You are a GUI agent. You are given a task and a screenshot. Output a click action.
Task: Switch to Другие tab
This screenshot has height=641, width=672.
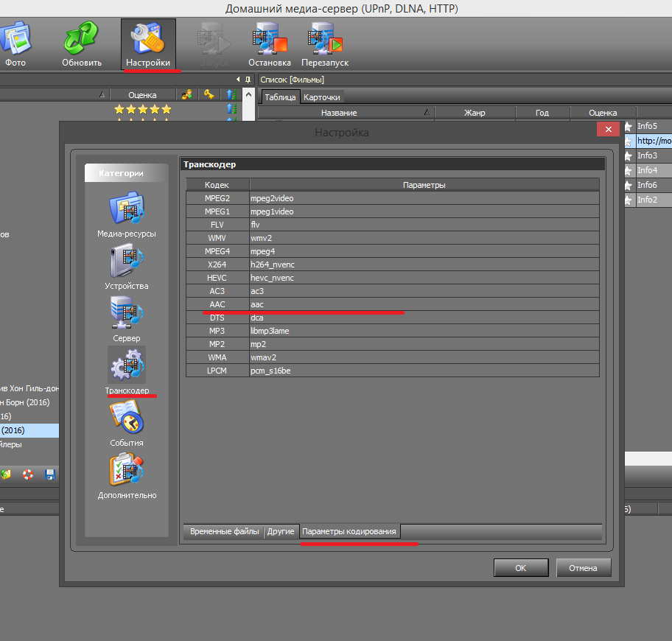(281, 531)
